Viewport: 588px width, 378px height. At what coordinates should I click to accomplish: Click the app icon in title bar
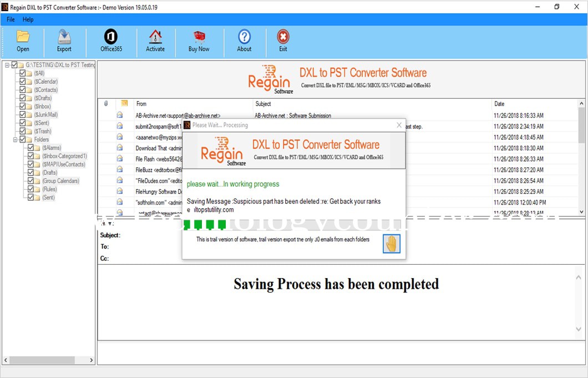pos(5,7)
